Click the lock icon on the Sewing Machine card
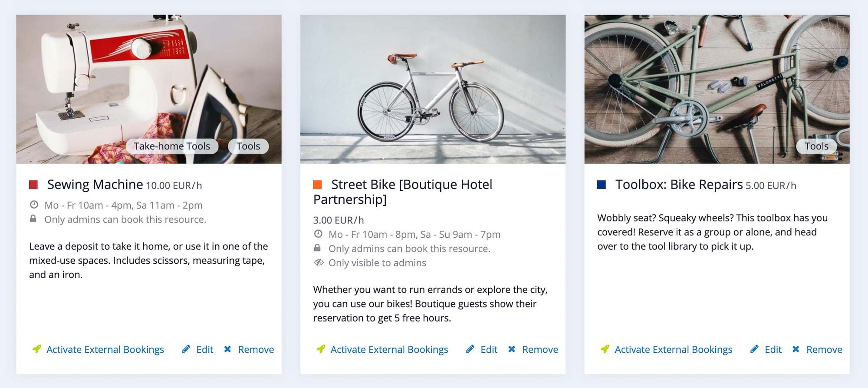Viewport: 868px width, 388px height. pos(34,219)
